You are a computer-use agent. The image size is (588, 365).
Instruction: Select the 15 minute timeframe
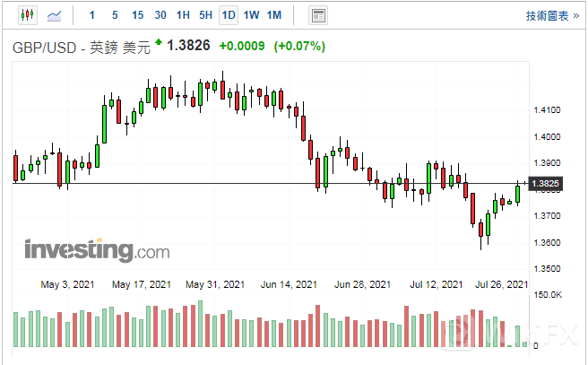[x=137, y=15]
